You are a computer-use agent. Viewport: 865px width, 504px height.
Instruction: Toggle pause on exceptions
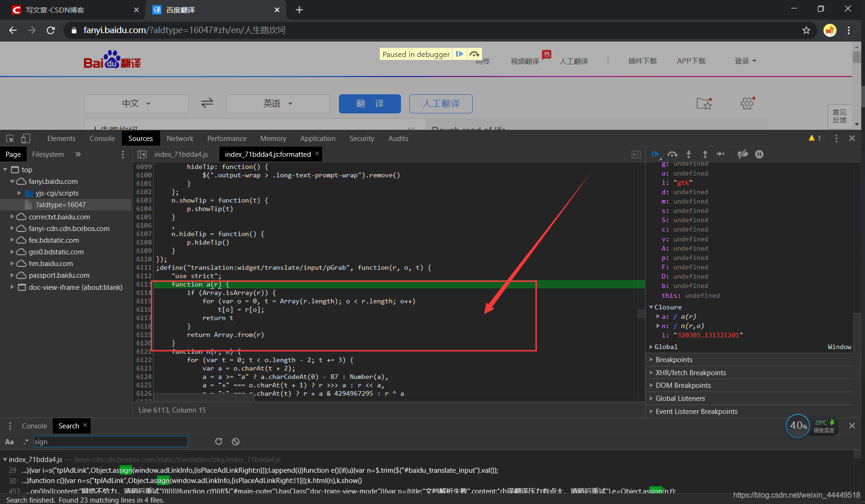(x=760, y=154)
